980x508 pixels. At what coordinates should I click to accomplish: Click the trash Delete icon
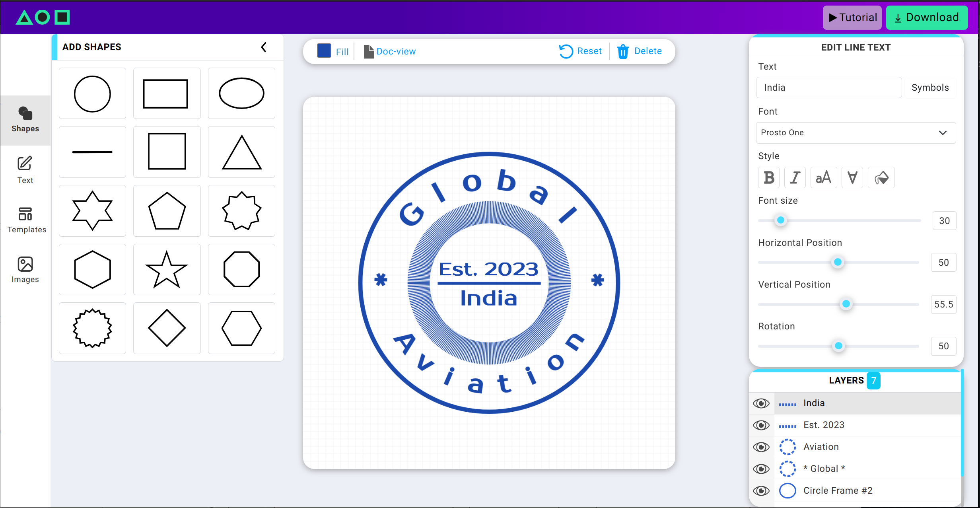pos(623,51)
